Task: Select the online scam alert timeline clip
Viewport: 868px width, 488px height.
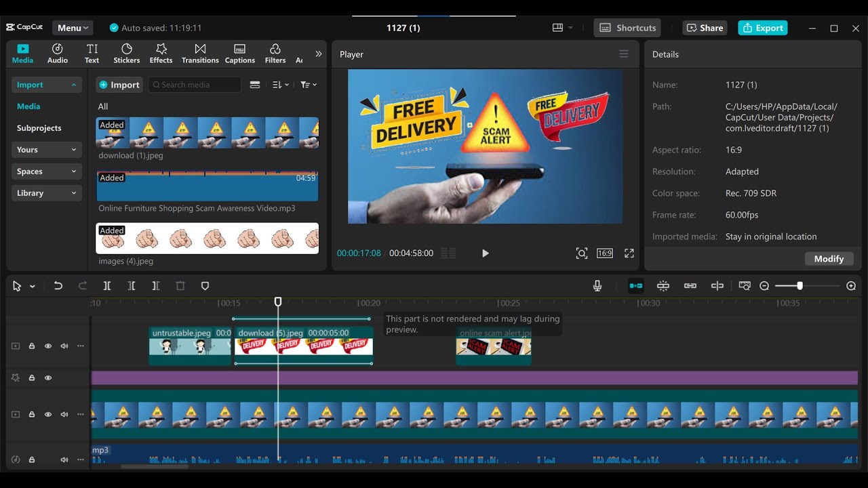Action: point(494,346)
